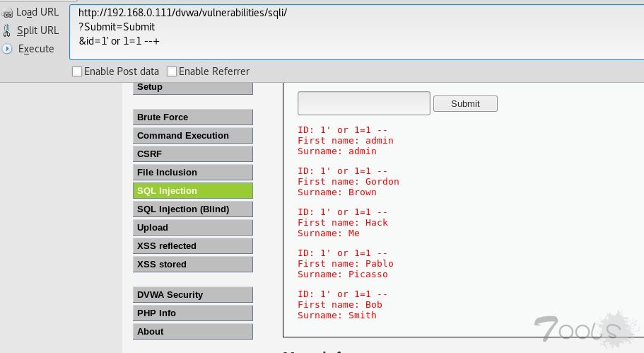Screen dimensions: 644x353
Task: Click the text 'Surname: Picasso'
Action: [x=343, y=274]
